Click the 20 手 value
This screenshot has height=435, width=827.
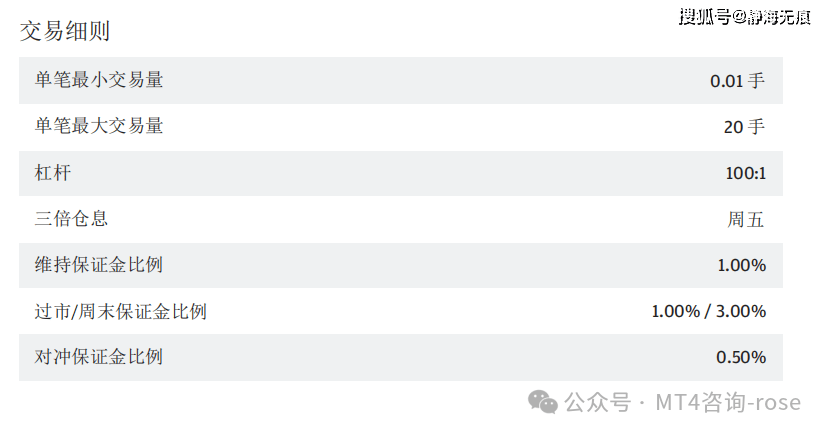coord(744,127)
